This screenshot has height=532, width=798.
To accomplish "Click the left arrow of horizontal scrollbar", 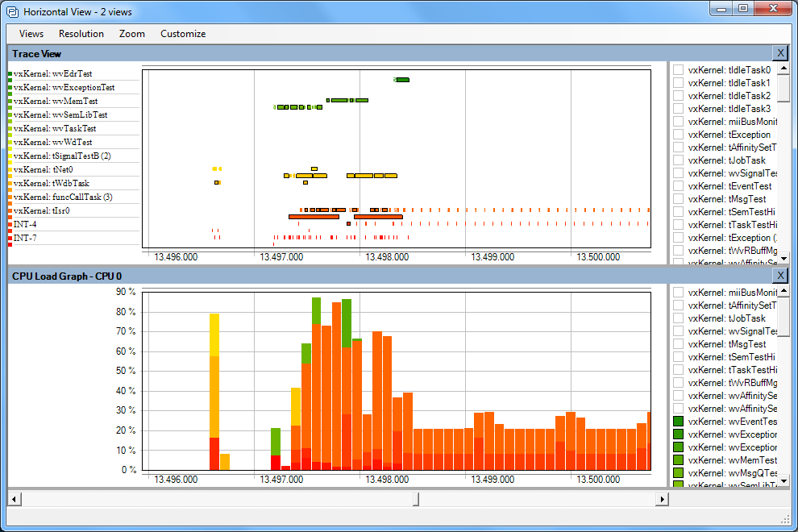I will (x=14, y=499).
